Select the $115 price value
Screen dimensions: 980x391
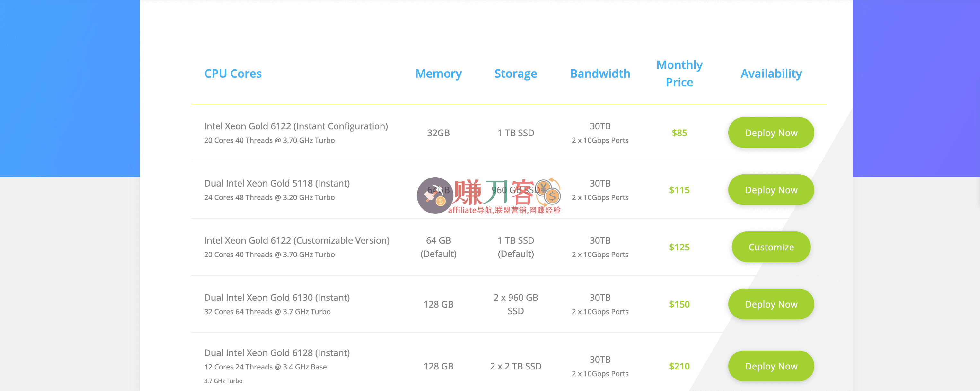[x=679, y=190]
